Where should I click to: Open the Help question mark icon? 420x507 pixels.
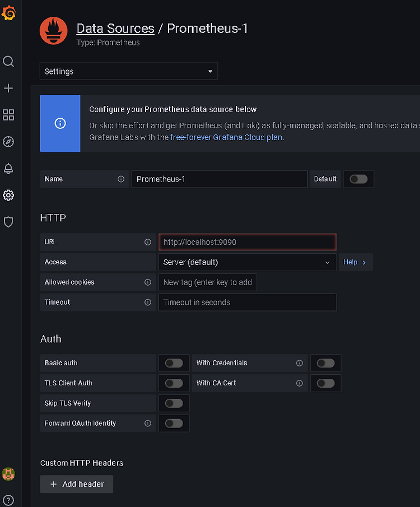[8, 500]
